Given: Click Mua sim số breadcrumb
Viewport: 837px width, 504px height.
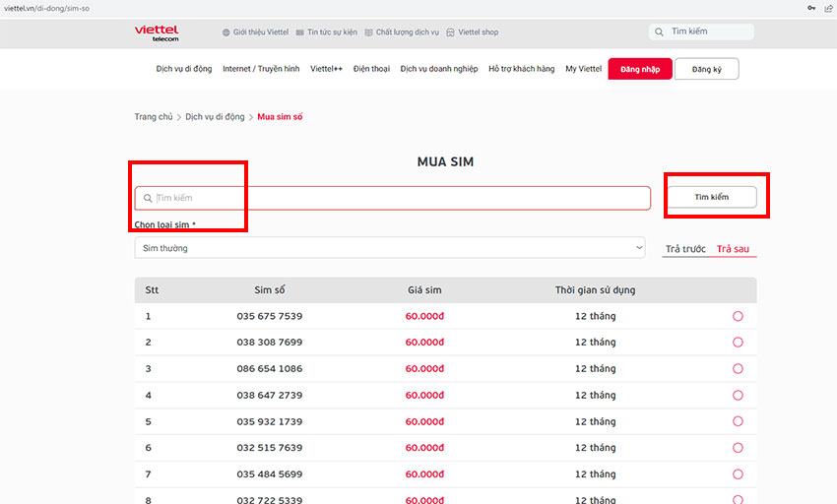Looking at the screenshot, I should [x=280, y=116].
